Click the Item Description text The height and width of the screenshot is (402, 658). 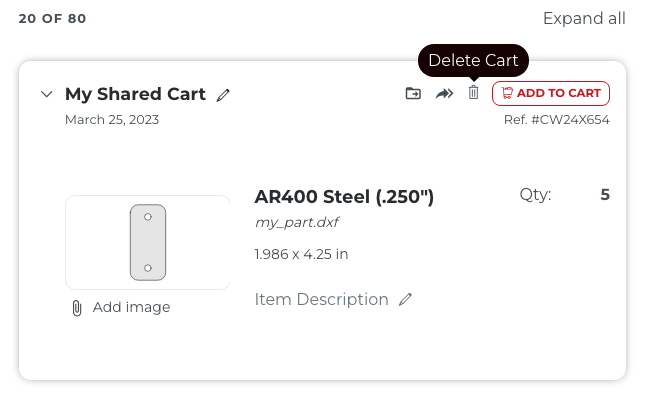321,299
